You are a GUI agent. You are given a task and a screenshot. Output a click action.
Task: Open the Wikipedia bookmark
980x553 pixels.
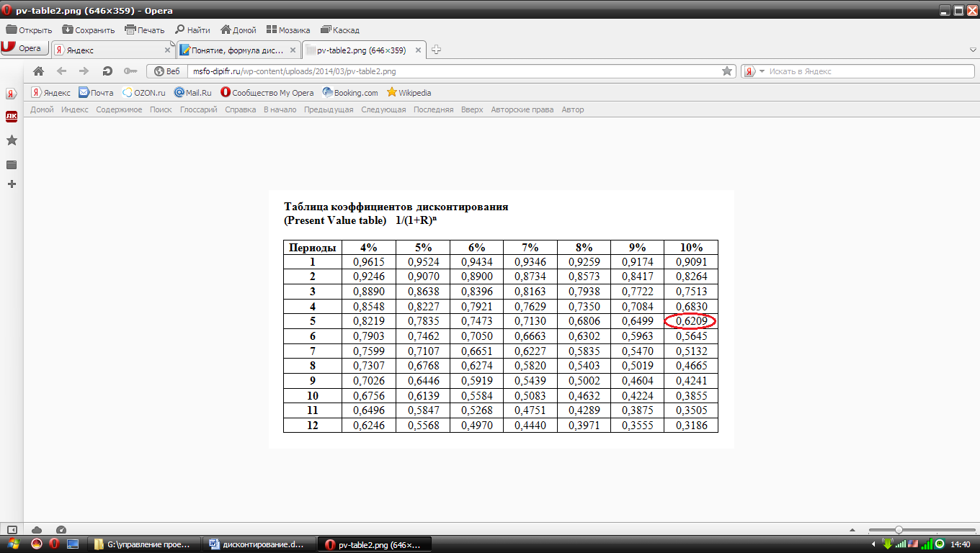pos(409,92)
